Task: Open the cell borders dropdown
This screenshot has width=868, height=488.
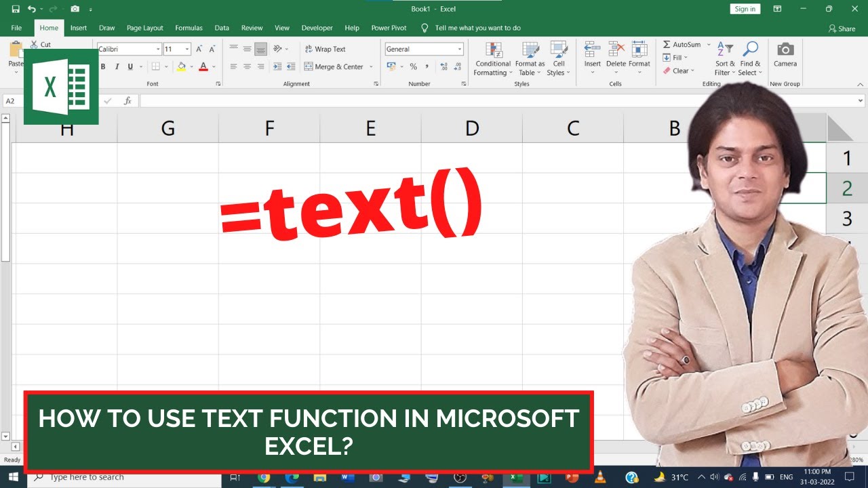Action: tap(165, 66)
